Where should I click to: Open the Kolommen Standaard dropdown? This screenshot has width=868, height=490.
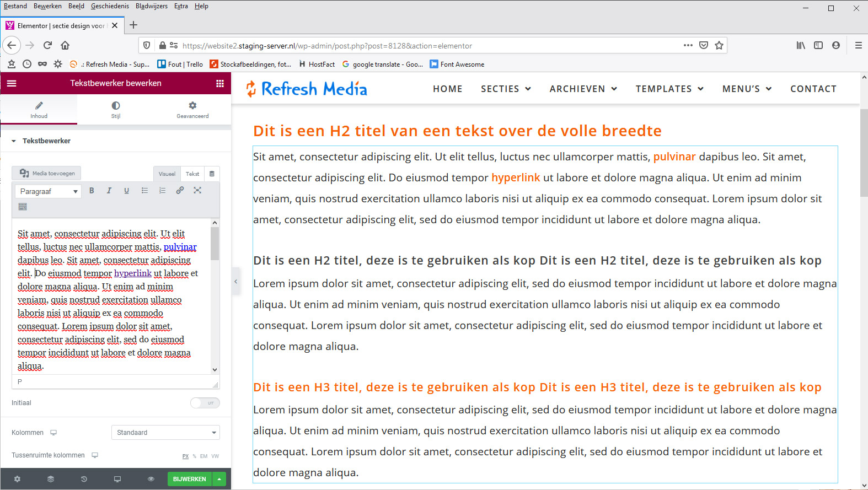(165, 433)
